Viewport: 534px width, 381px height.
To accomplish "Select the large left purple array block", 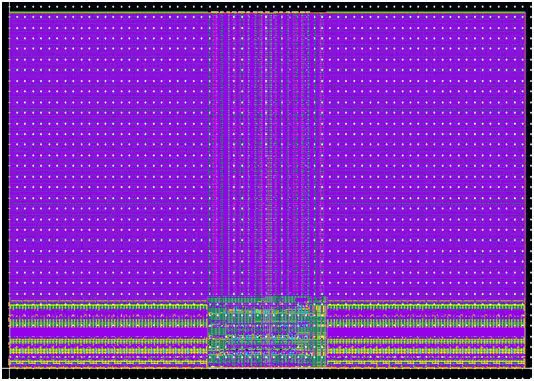I will (x=109, y=157).
